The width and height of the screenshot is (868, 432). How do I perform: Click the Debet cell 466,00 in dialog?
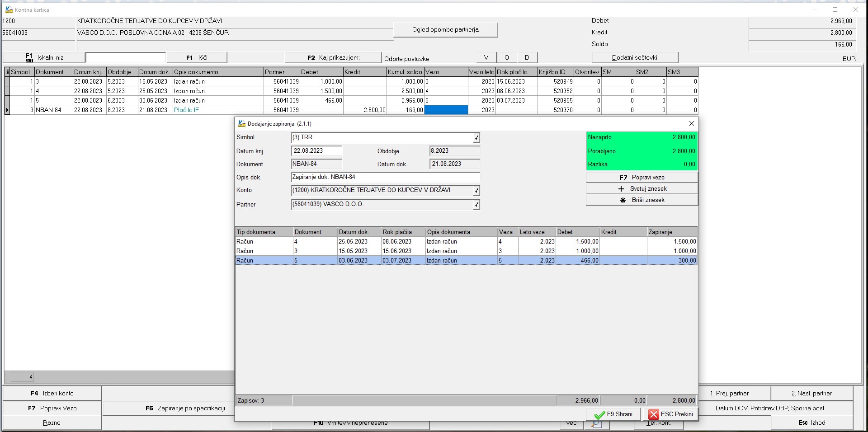[x=578, y=260]
